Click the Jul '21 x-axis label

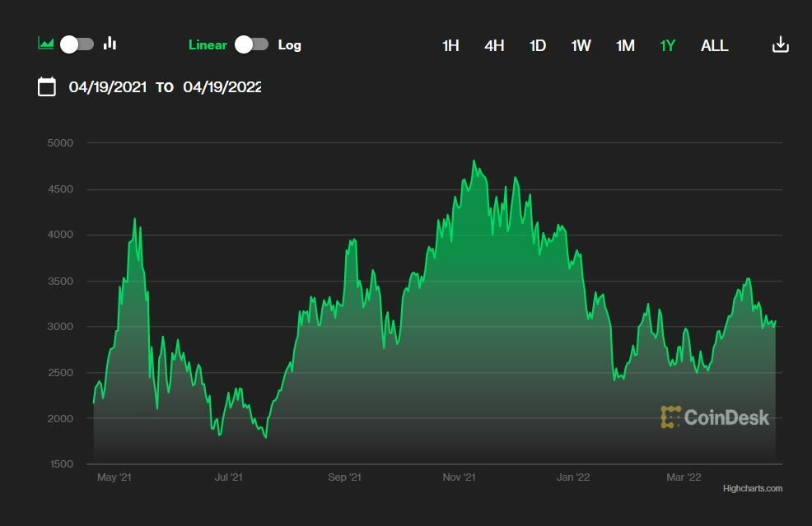point(228,477)
